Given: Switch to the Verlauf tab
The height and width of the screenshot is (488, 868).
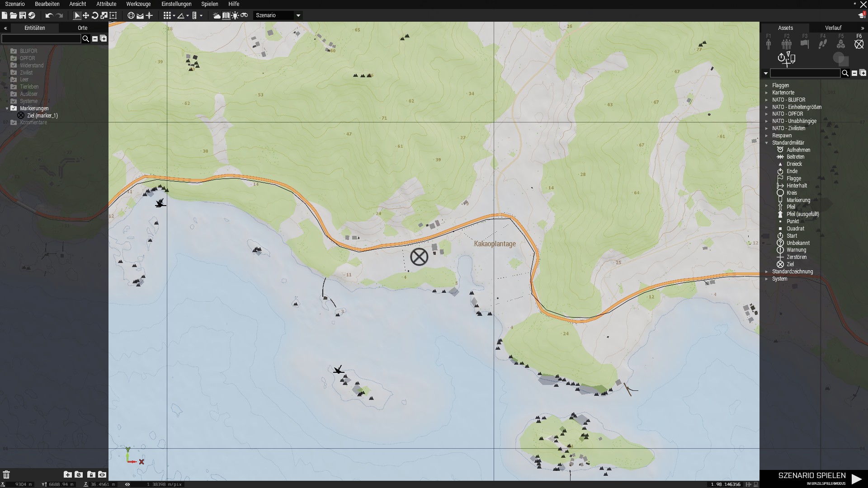Looking at the screenshot, I should tap(833, 28).
